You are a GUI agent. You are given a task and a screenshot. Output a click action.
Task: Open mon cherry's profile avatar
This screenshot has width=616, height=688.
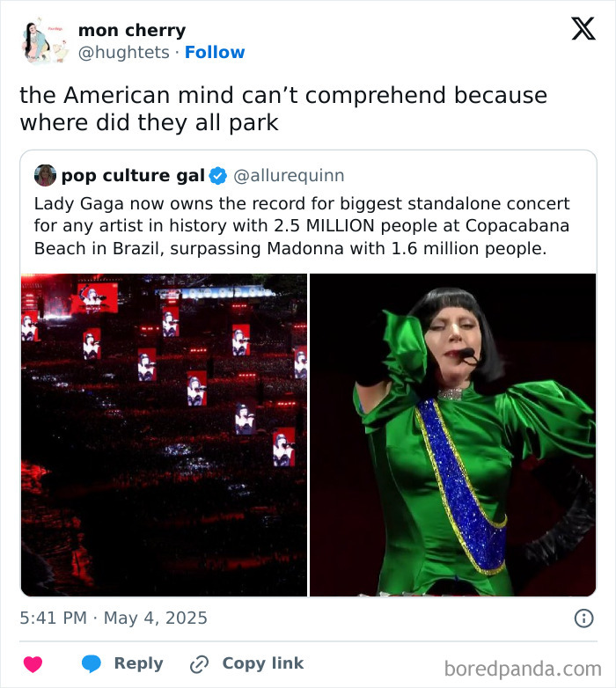coord(43,41)
